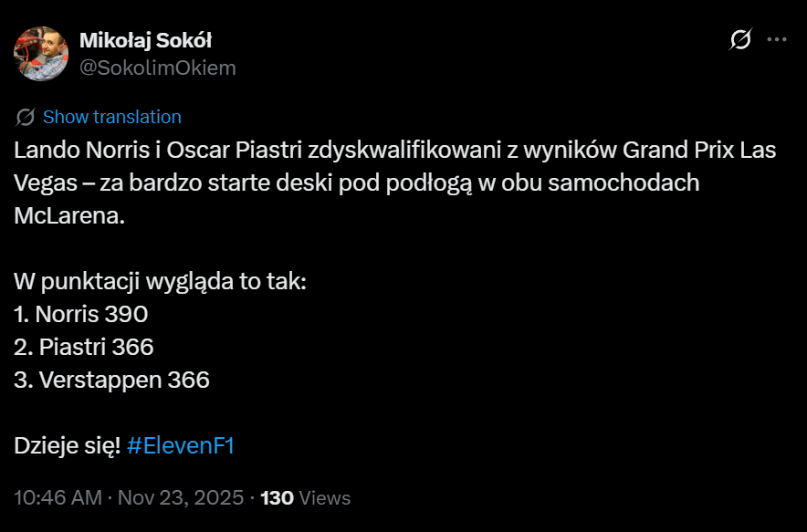
Task: Click the '1. Norris 390' standings line
Action: click(x=81, y=314)
